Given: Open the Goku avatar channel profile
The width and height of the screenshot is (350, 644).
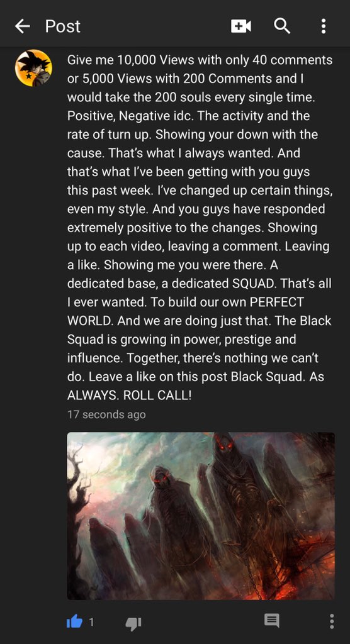Looking at the screenshot, I should point(33,68).
